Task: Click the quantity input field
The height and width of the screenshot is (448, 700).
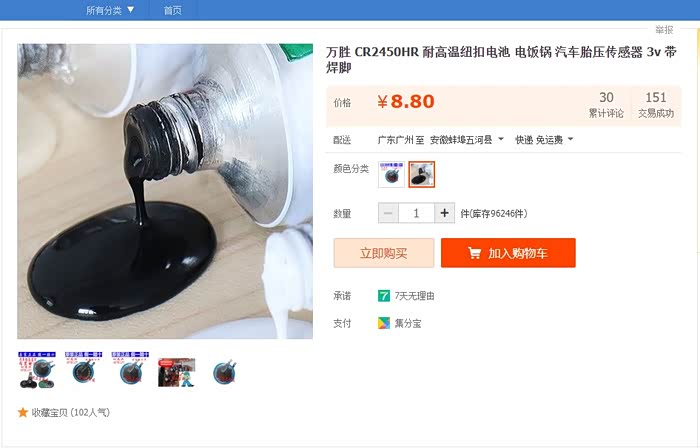Action: pyautogui.click(x=416, y=213)
